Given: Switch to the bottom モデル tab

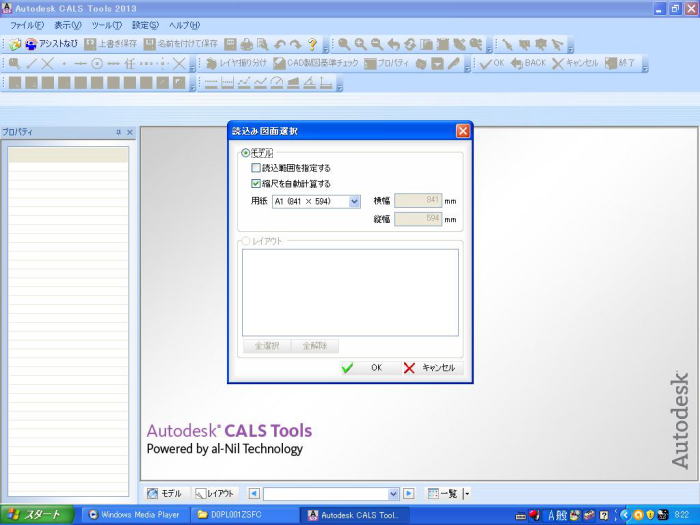Looking at the screenshot, I should coord(164,494).
